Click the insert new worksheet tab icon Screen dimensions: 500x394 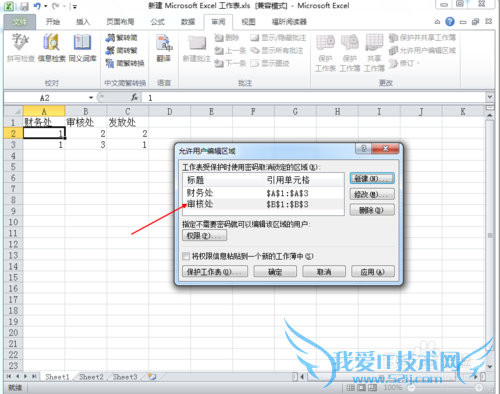(x=152, y=377)
